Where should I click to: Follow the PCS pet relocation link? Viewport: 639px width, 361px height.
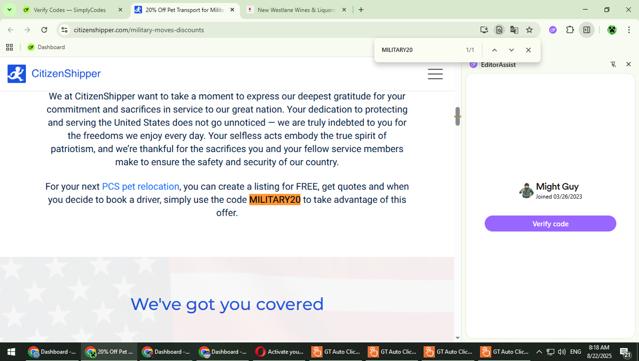tap(140, 187)
